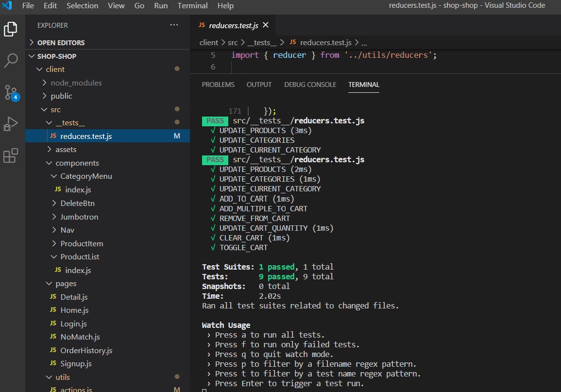Click JS icon in breadcrumb reducers.test.js
This screenshot has height=392, width=561.
point(293,42)
